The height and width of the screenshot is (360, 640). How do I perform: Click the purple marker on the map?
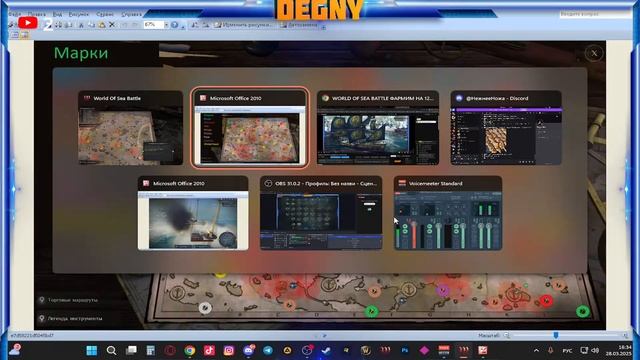click(442, 291)
